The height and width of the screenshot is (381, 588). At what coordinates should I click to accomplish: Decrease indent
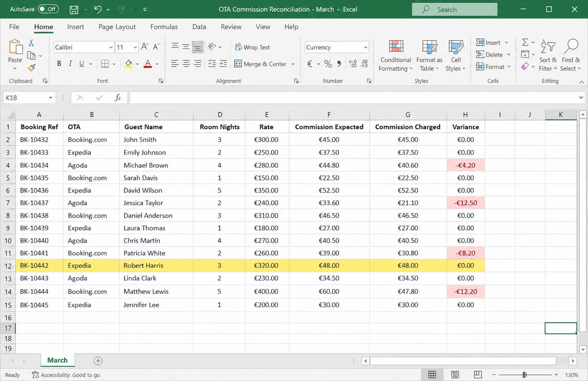tap(212, 63)
